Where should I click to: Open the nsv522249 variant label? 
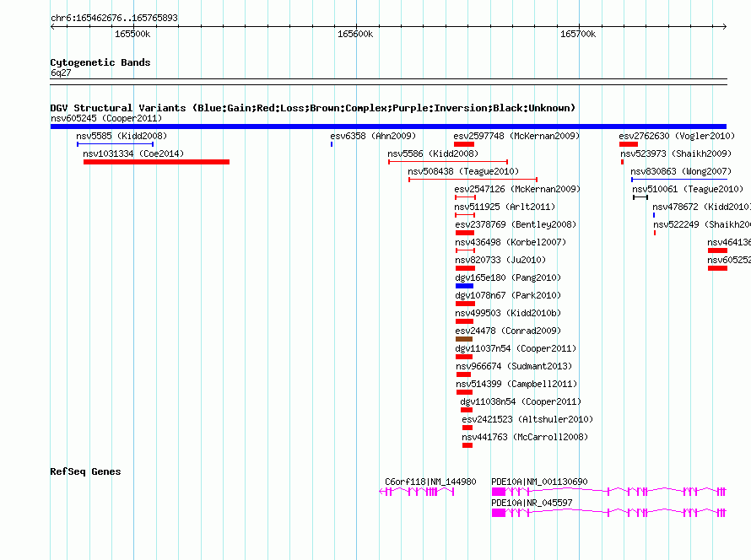point(702,224)
